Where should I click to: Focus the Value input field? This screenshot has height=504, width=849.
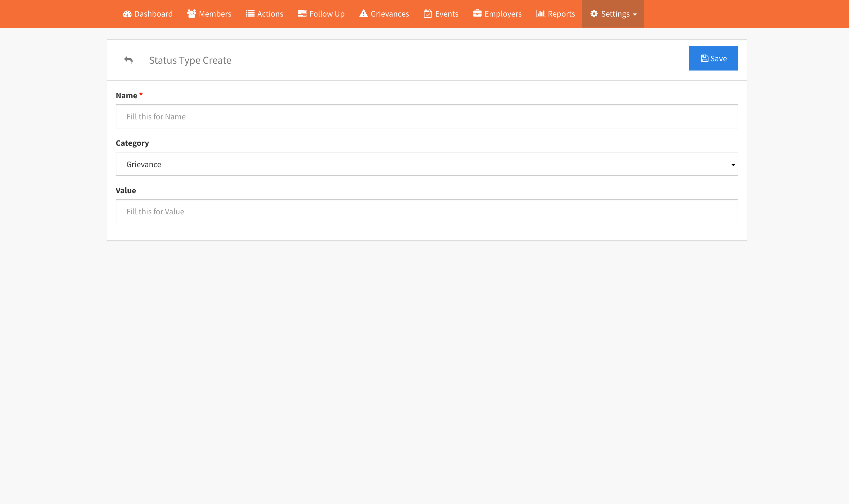(x=427, y=211)
